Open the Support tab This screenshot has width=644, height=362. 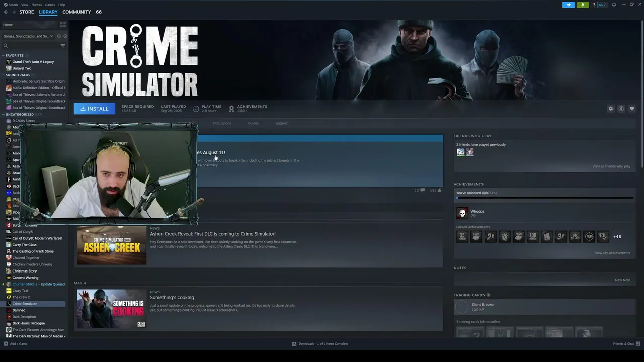[x=281, y=123]
